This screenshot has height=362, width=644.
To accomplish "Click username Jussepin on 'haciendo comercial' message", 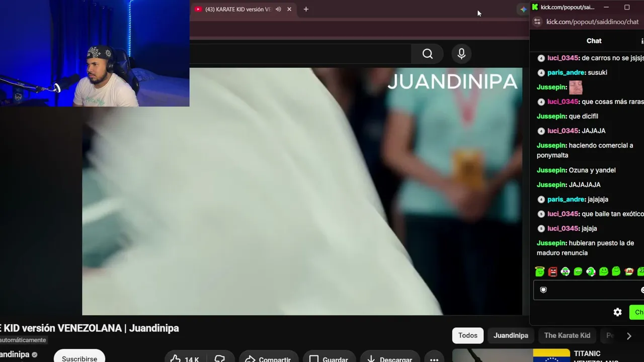I will pyautogui.click(x=551, y=145).
